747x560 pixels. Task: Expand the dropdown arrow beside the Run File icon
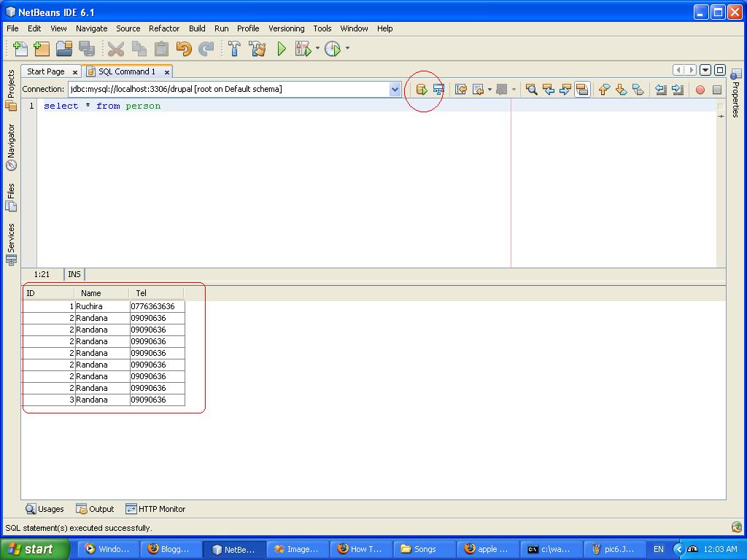[x=318, y=50]
